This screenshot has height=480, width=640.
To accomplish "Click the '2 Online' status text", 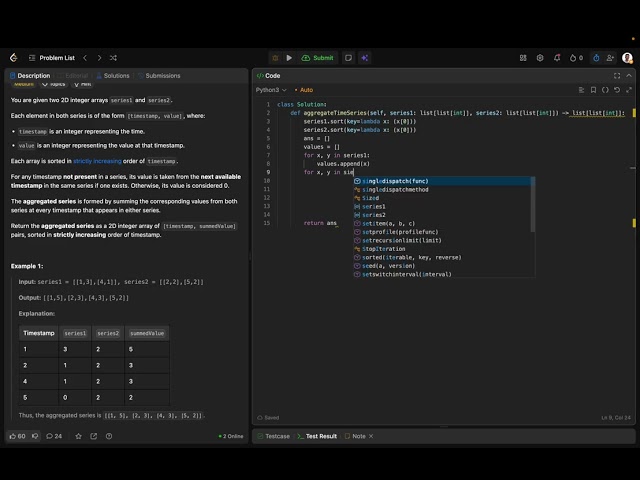I will click(231, 436).
